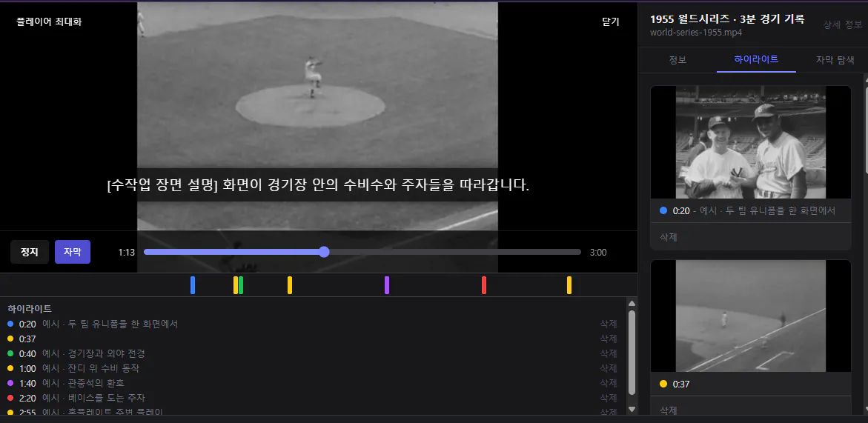Viewport: 868px width, 423px height.
Task: Select the 0:37 highlight list row
Action: point(312,339)
